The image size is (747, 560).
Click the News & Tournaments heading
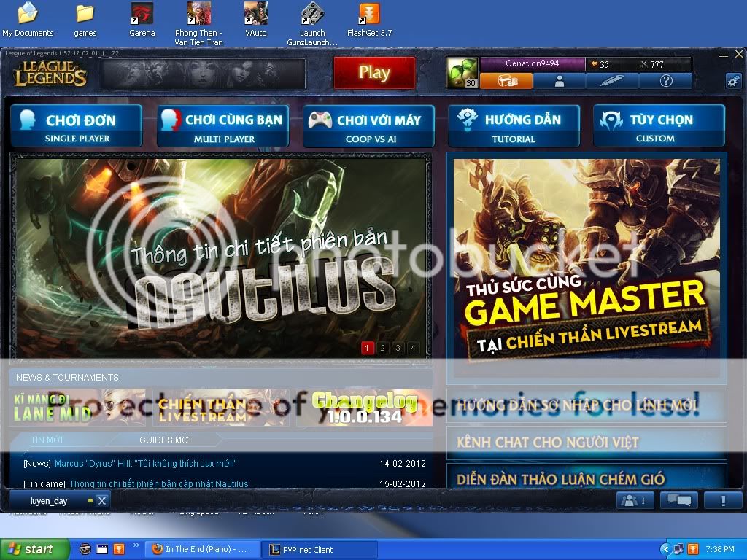point(67,377)
